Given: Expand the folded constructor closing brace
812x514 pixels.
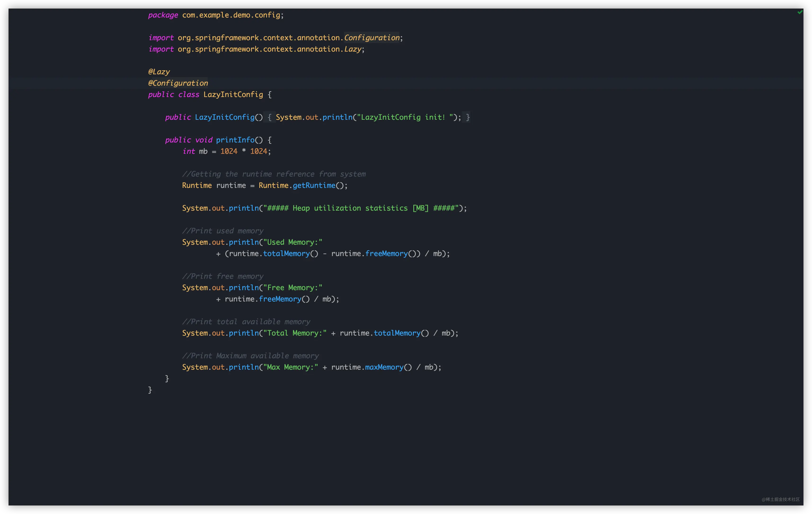Looking at the screenshot, I should point(468,117).
